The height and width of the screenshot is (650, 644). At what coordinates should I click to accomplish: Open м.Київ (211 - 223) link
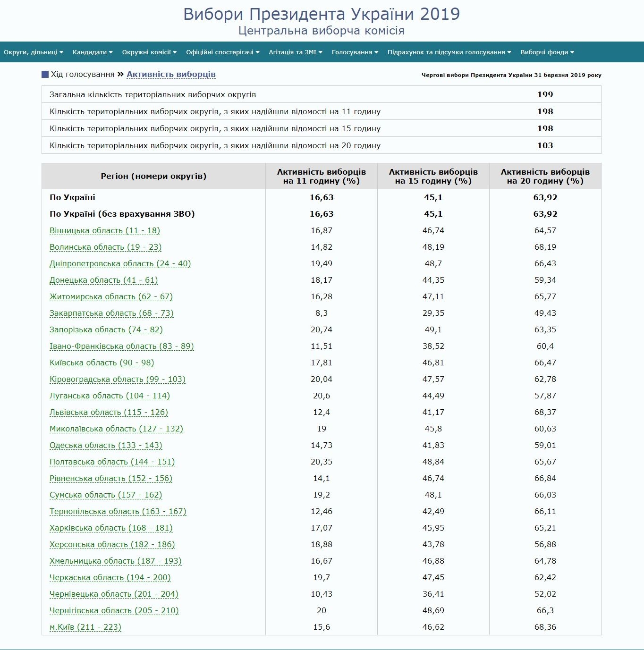(x=85, y=627)
